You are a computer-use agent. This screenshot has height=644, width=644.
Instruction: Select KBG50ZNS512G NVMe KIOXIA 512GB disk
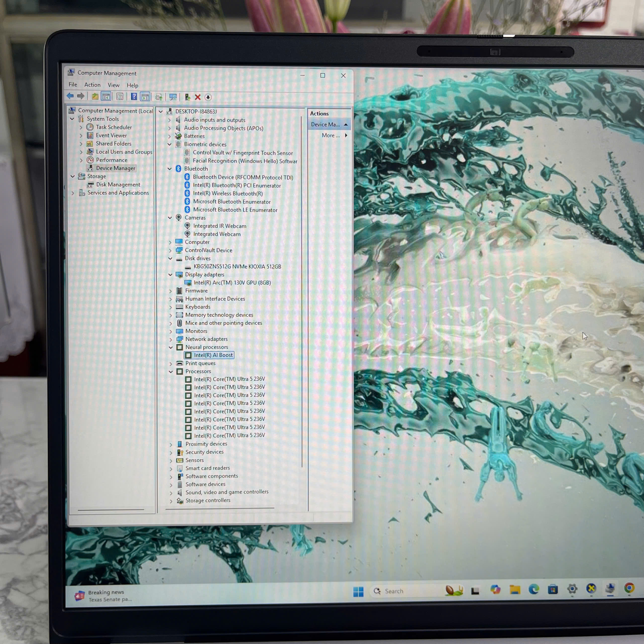click(x=237, y=267)
